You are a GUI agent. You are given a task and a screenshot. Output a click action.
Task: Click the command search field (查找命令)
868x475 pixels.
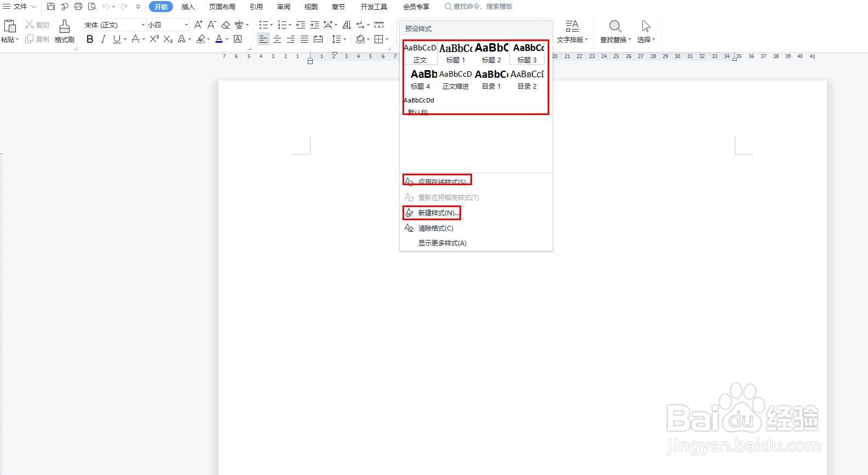[x=479, y=7]
